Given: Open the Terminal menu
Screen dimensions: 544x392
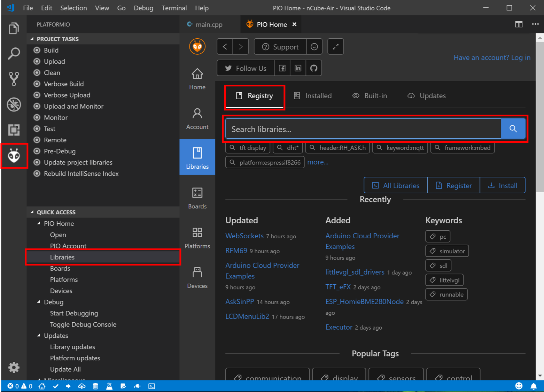Looking at the screenshot, I should (x=174, y=8).
